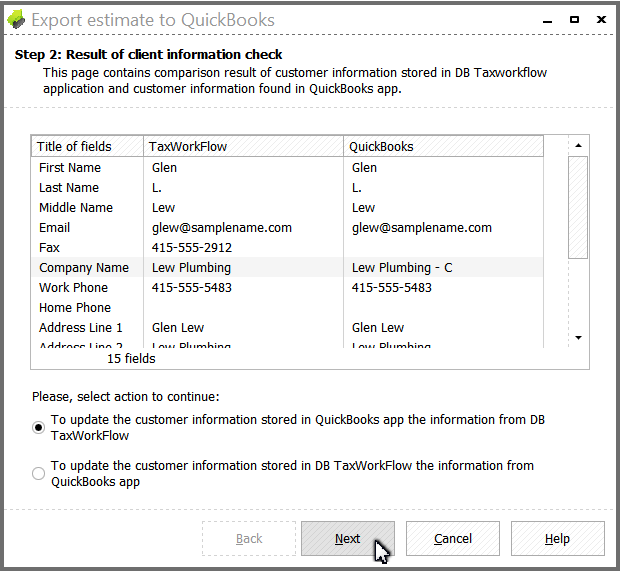The height and width of the screenshot is (571, 621).
Task: Minimize the Export estimate window
Action: coord(547,20)
